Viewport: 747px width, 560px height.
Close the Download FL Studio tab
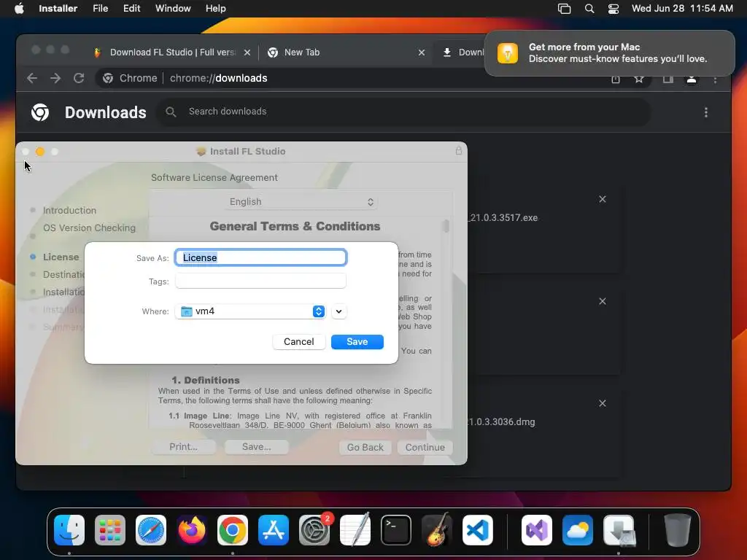[x=247, y=52]
